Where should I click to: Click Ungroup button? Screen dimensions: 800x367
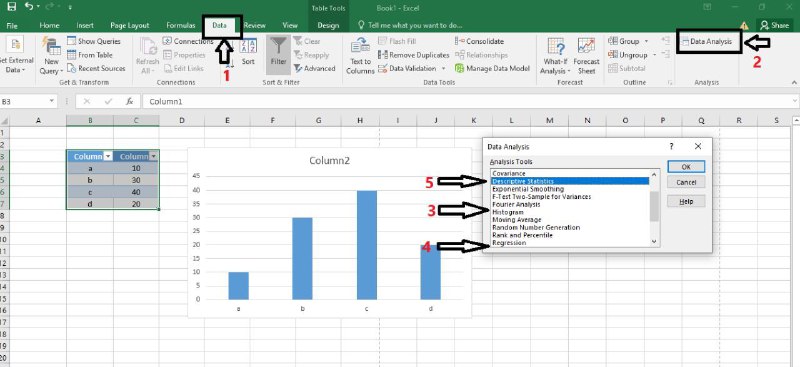pyautogui.click(x=628, y=55)
